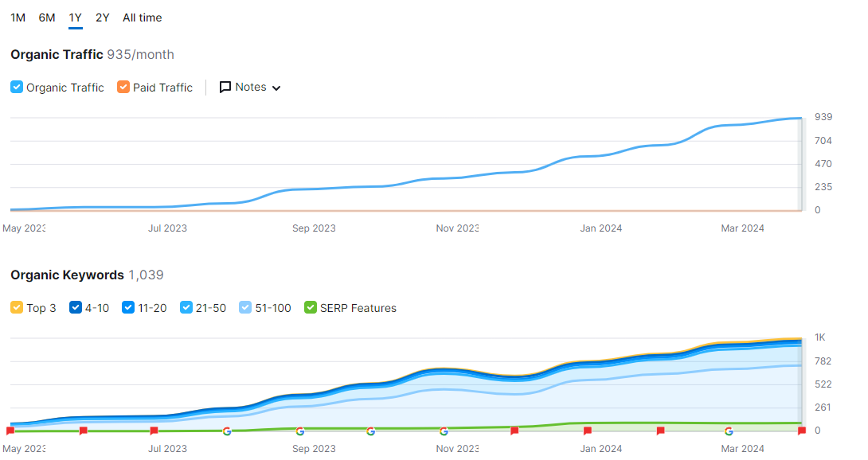Click the Google marker left of Sep 2023

(x=227, y=431)
